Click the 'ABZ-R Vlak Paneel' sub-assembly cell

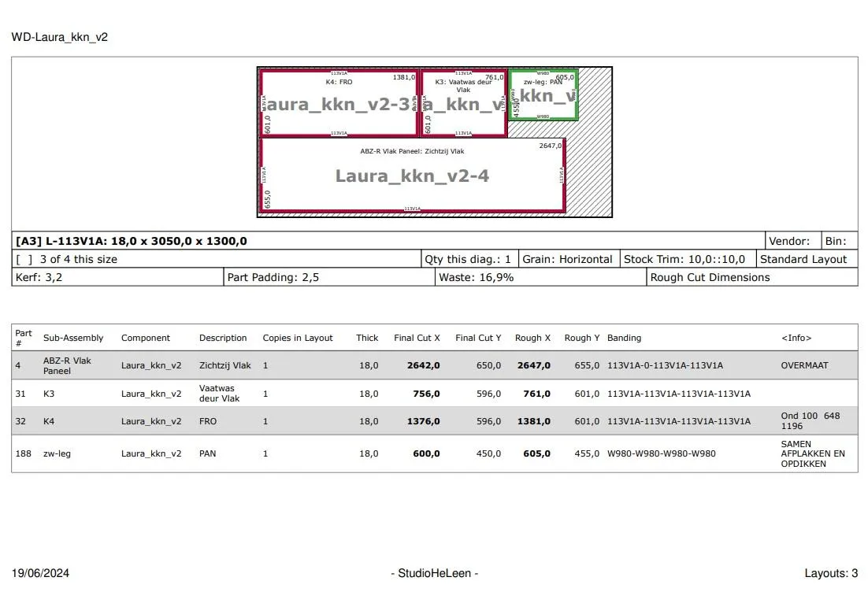point(67,366)
